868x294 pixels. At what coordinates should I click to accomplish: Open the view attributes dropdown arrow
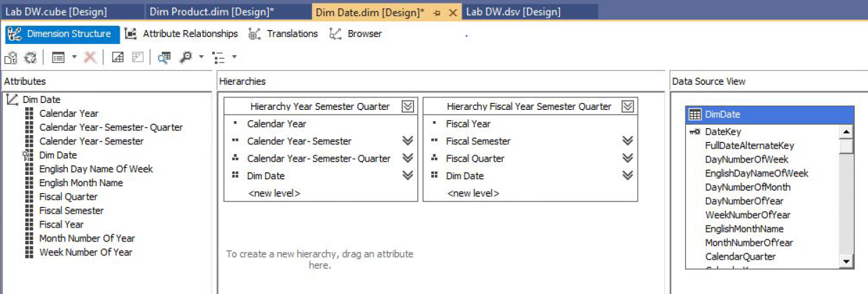[x=74, y=57]
